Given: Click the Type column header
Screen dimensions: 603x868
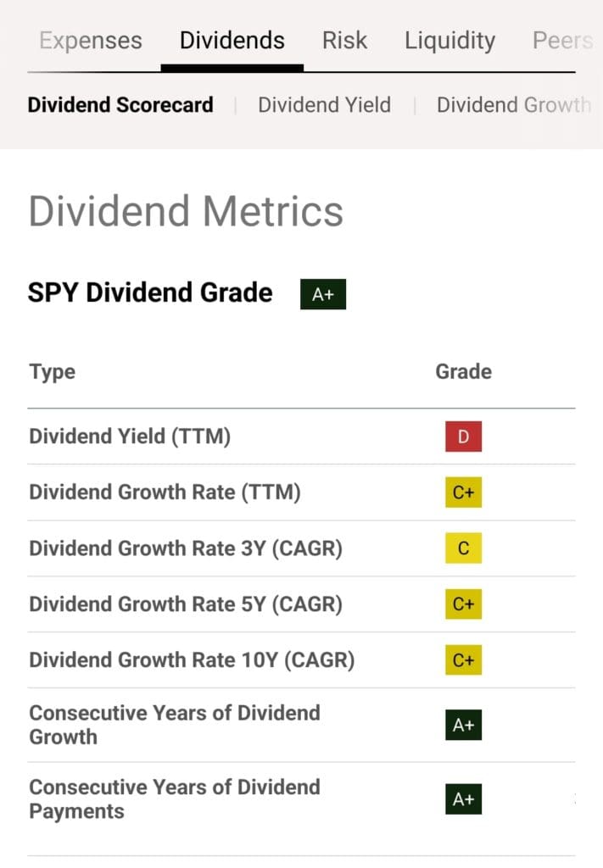Looking at the screenshot, I should click(x=53, y=371).
